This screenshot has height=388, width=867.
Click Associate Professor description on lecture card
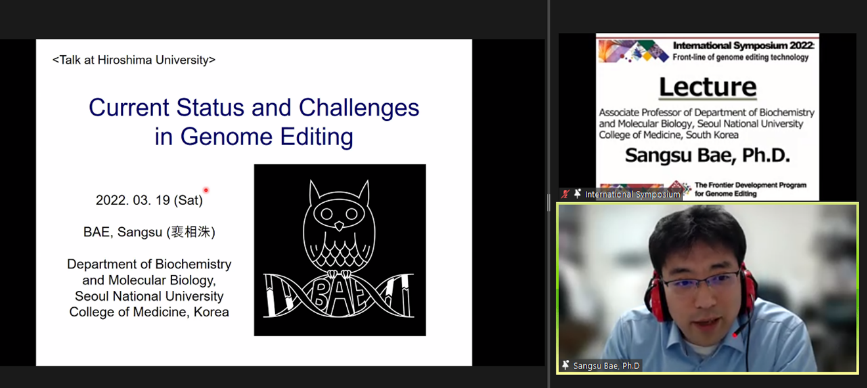pos(707,123)
